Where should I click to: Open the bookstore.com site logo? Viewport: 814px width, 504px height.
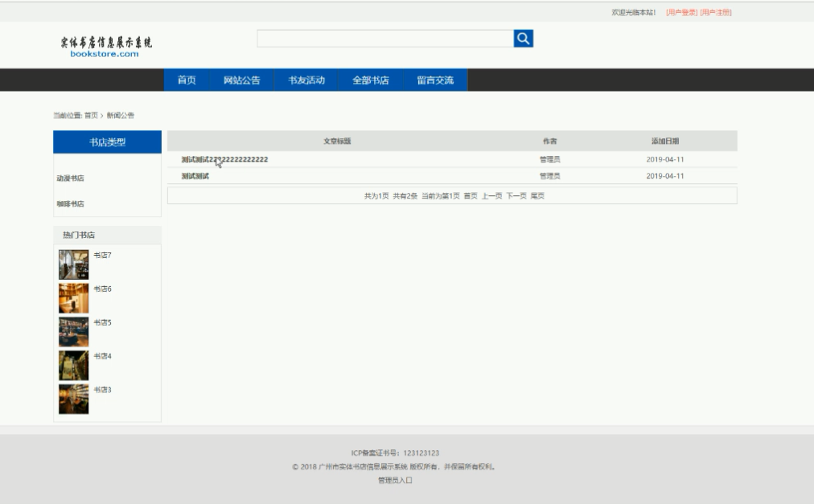click(x=106, y=46)
